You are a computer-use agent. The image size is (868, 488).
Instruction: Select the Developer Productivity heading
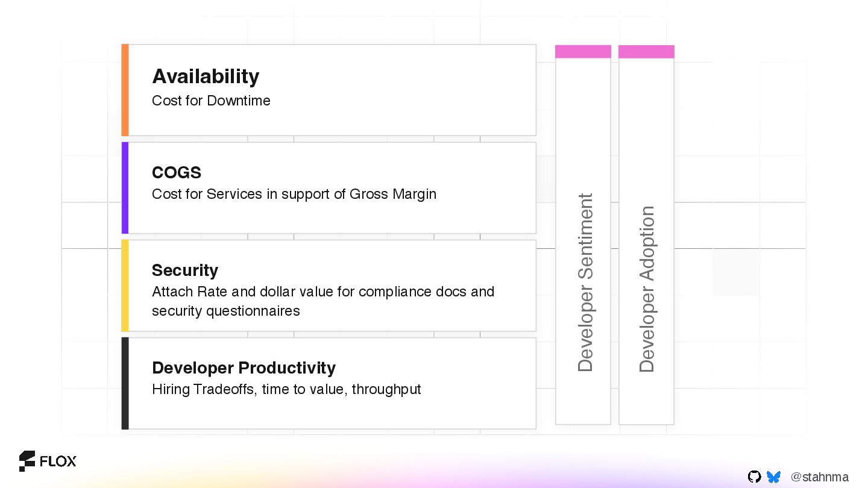244,368
